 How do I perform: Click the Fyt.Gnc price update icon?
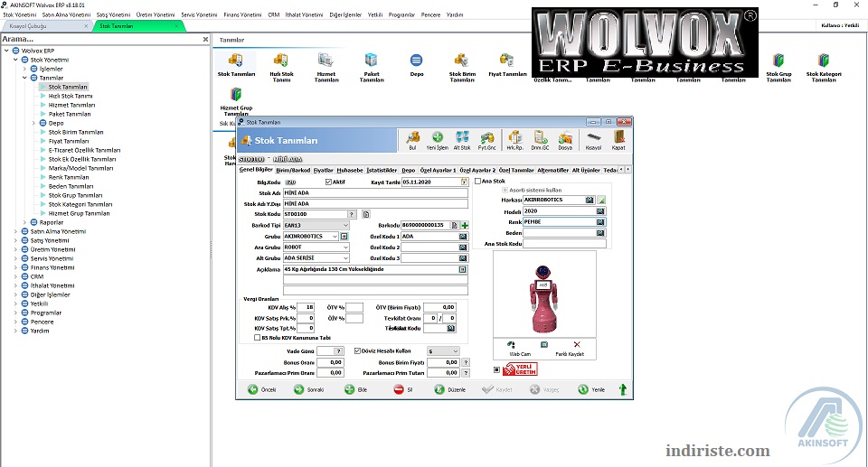point(487,141)
